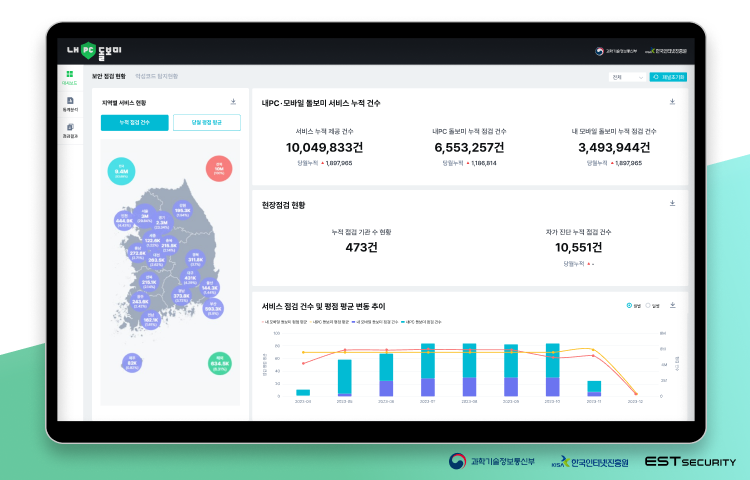The image size is (750, 480).
Task: Click the 10,049,833건 service total value
Action: pos(324,147)
